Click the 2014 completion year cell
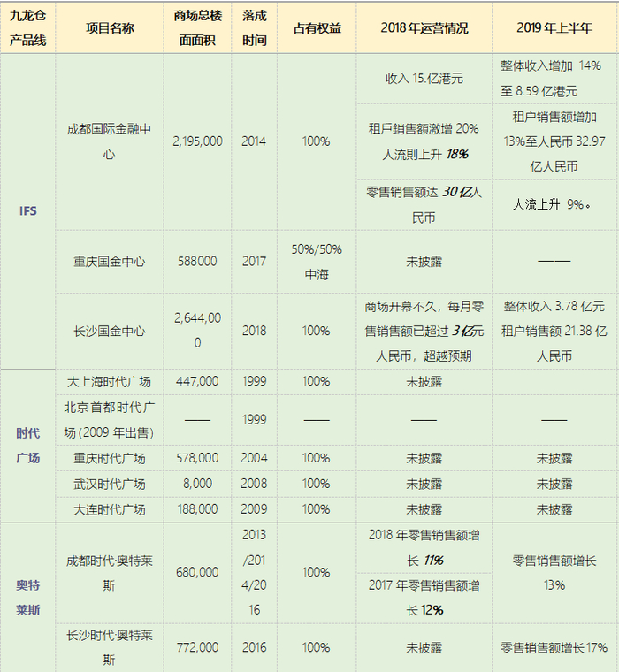619x672 pixels. click(254, 141)
